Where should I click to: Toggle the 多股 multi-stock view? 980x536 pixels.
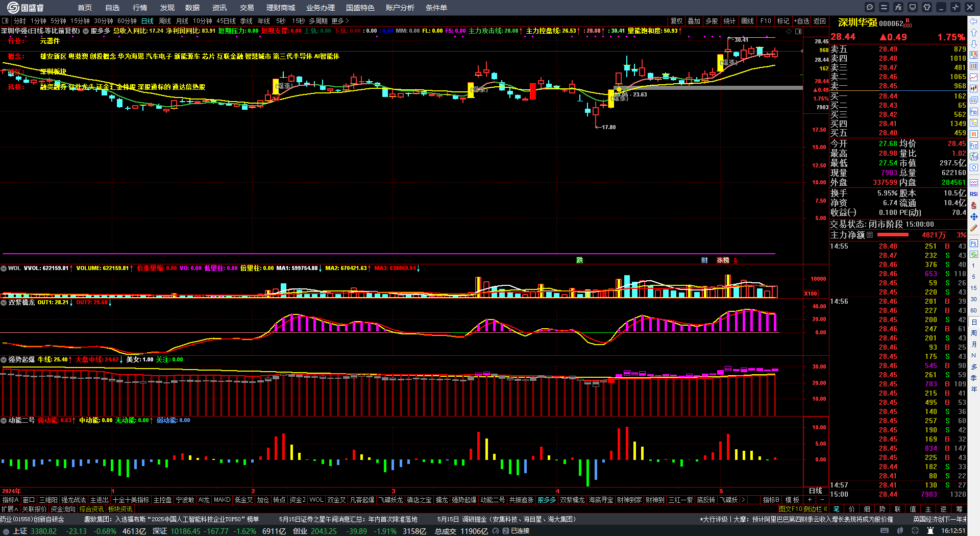[712, 21]
